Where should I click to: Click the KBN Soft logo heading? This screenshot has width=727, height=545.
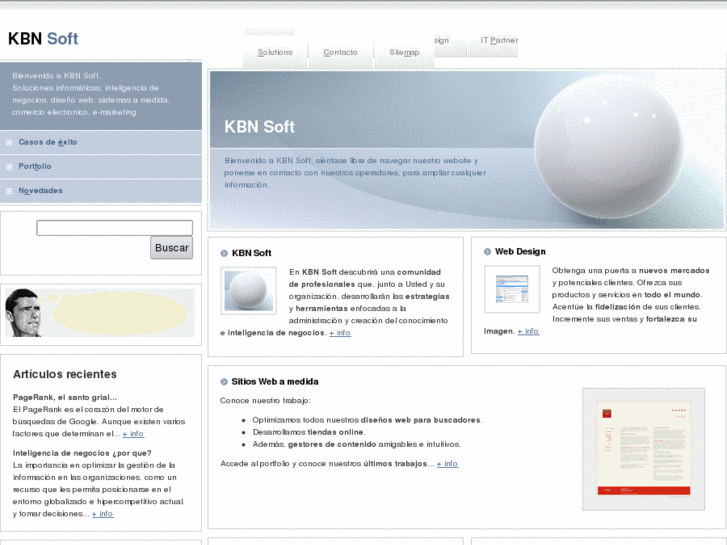click(43, 38)
